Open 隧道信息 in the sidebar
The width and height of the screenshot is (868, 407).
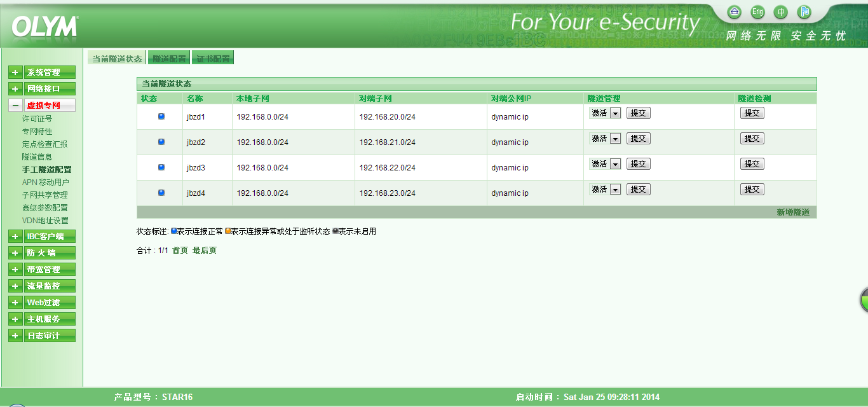point(37,157)
